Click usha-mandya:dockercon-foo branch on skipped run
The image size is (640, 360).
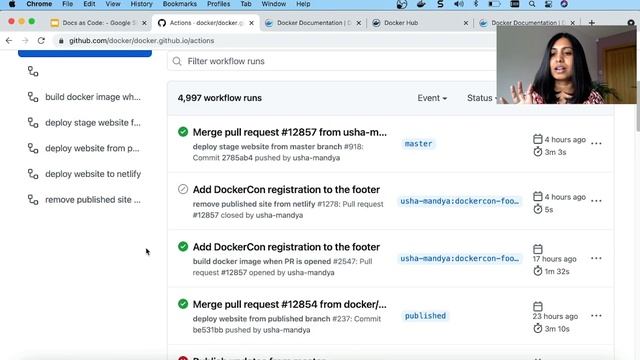click(459, 201)
